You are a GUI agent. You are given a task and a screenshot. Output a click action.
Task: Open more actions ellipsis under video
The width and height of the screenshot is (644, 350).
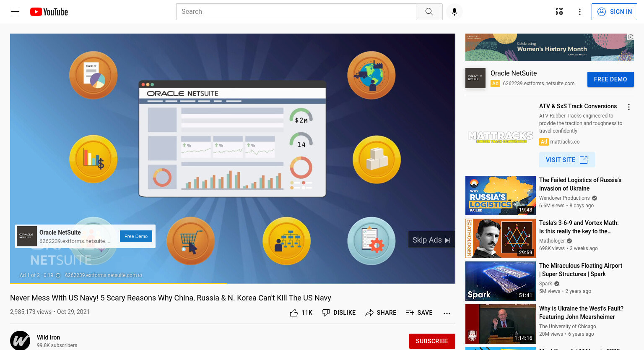pos(447,313)
